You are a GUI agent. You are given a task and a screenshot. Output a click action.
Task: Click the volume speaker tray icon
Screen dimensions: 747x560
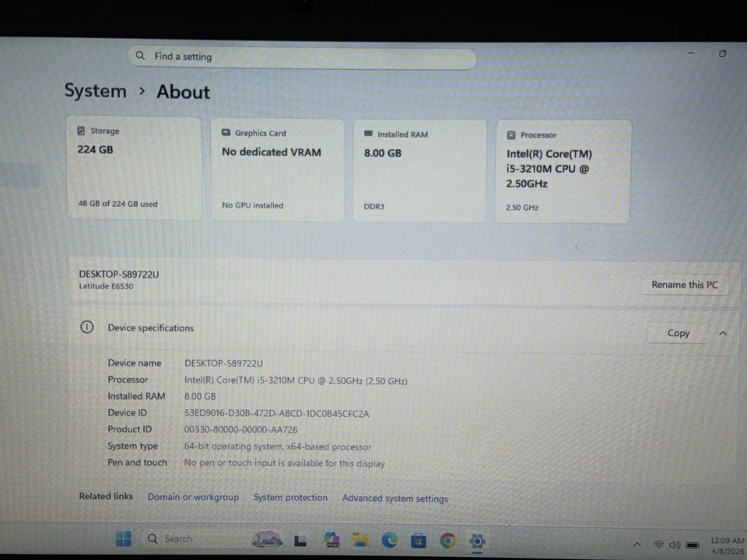tap(675, 544)
